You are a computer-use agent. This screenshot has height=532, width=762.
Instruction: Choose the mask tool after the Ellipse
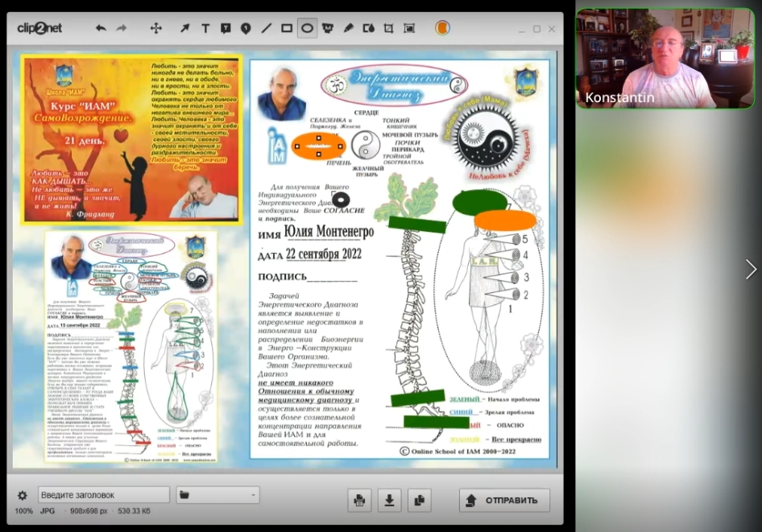pos(328,28)
